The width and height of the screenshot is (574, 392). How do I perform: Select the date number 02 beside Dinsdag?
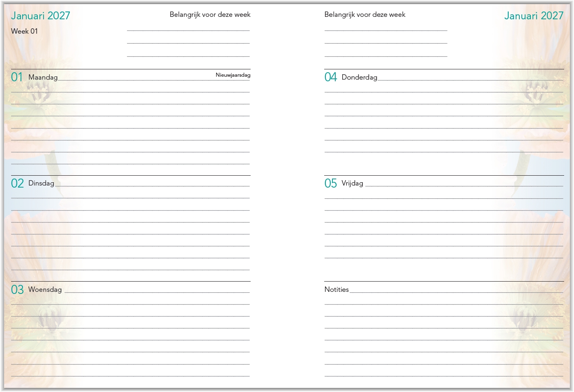pyautogui.click(x=17, y=183)
